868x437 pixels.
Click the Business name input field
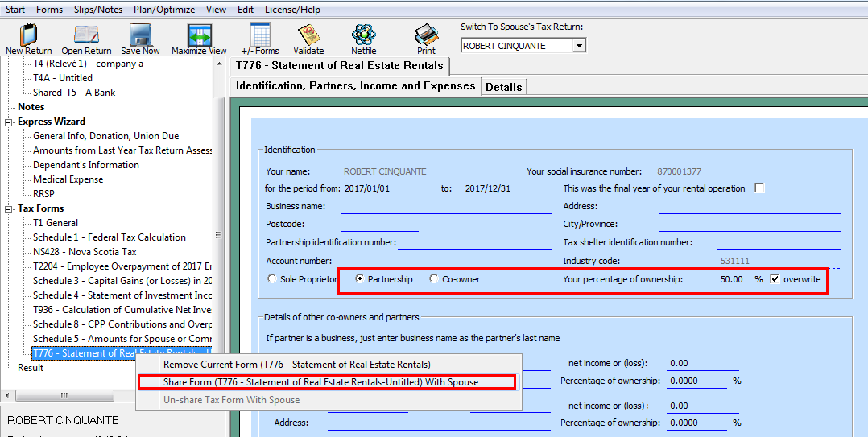coord(445,206)
